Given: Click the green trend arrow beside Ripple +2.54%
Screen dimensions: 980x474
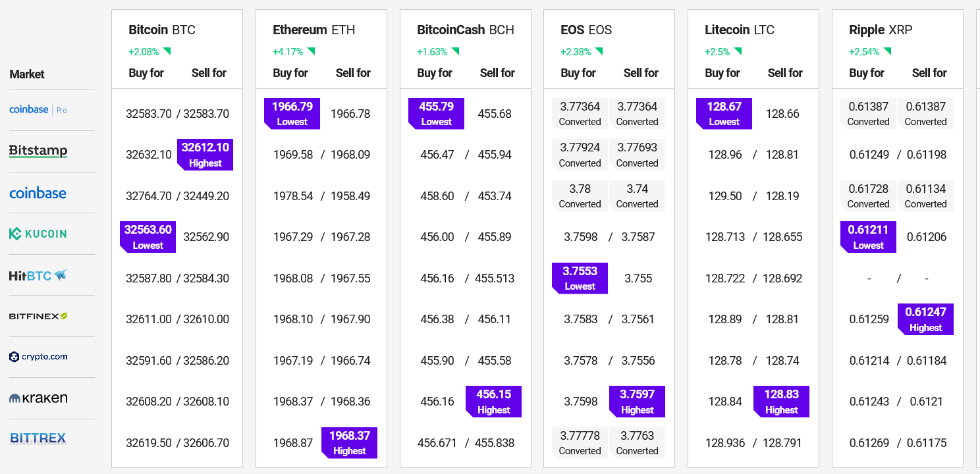Looking at the screenshot, I should (x=888, y=51).
